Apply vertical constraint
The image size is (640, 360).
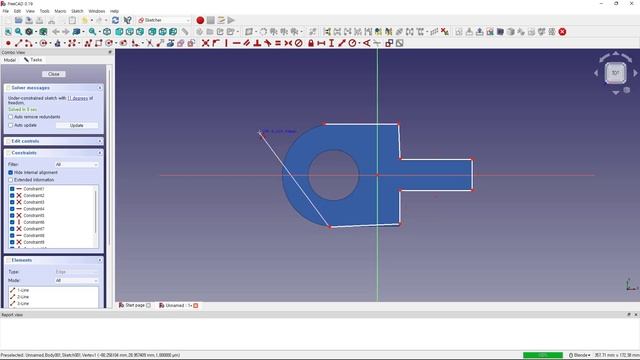coord(226,43)
